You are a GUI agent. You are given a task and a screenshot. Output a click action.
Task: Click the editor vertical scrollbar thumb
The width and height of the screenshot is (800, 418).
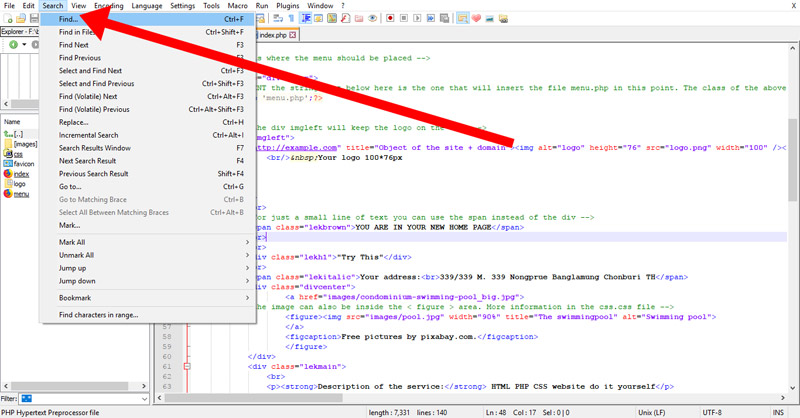coord(792,159)
